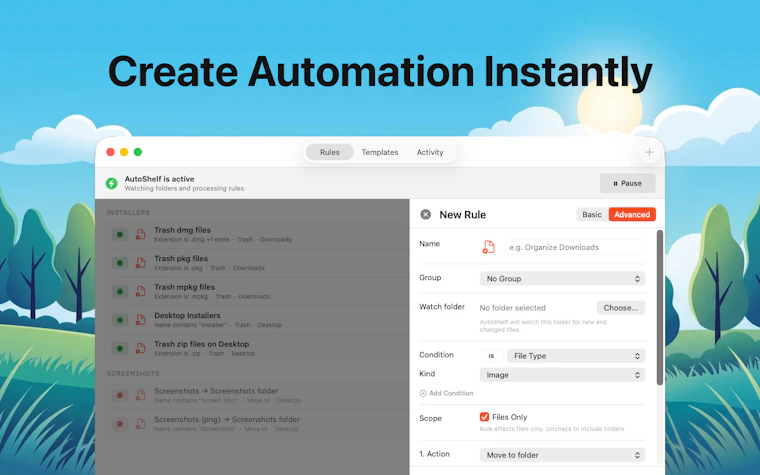Click the Trash zip files on Desktop icon
760x475 pixels.
[140, 348]
